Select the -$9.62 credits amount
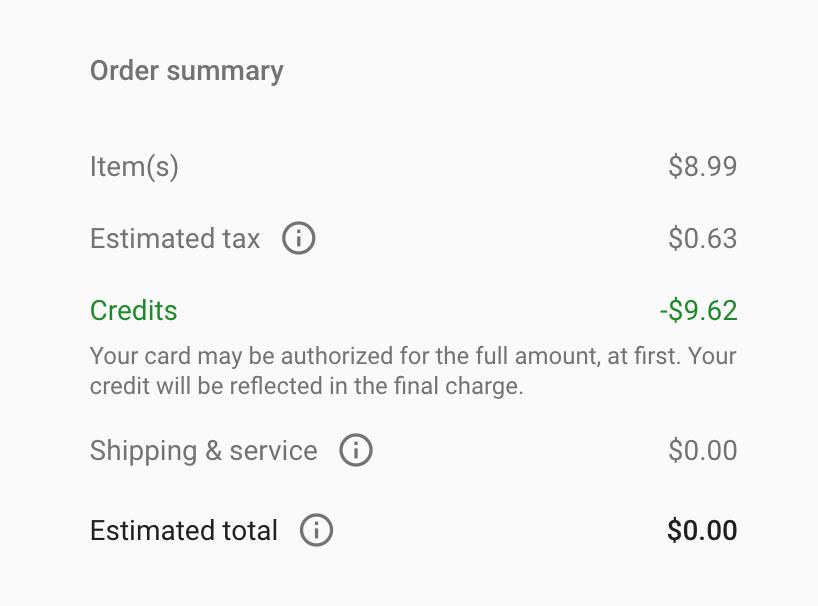The width and height of the screenshot is (818, 606). click(699, 310)
